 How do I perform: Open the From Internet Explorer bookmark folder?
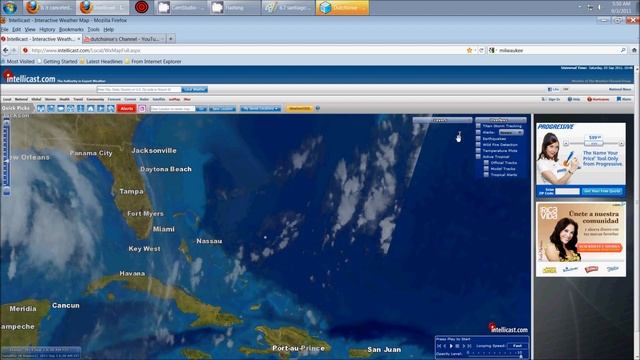click(x=153, y=61)
